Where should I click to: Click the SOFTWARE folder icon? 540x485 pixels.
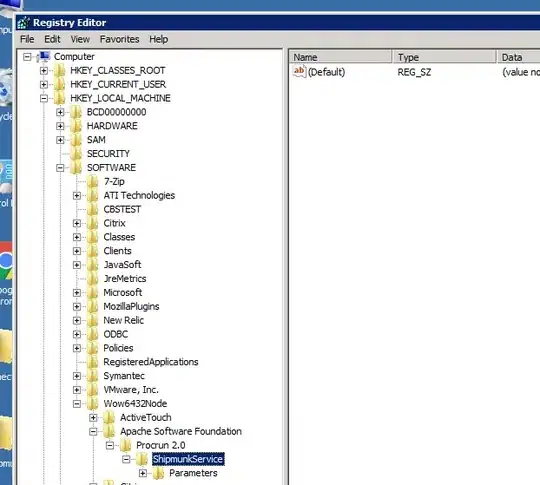(76, 167)
